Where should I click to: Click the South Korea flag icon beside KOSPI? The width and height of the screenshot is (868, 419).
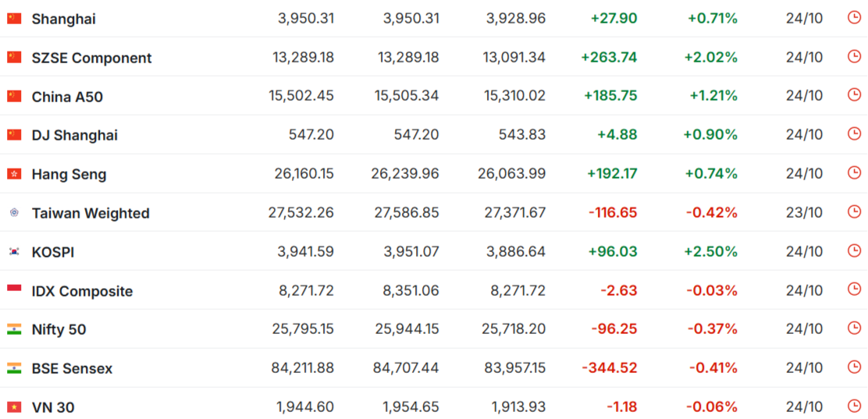point(14,252)
